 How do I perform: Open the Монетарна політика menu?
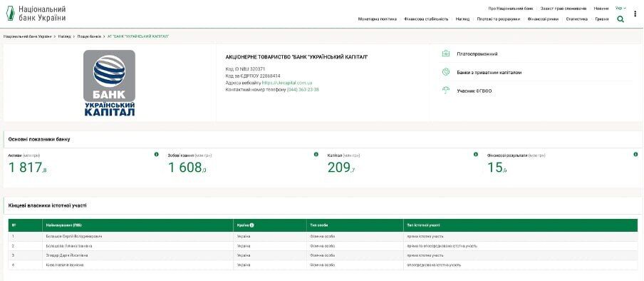point(378,19)
